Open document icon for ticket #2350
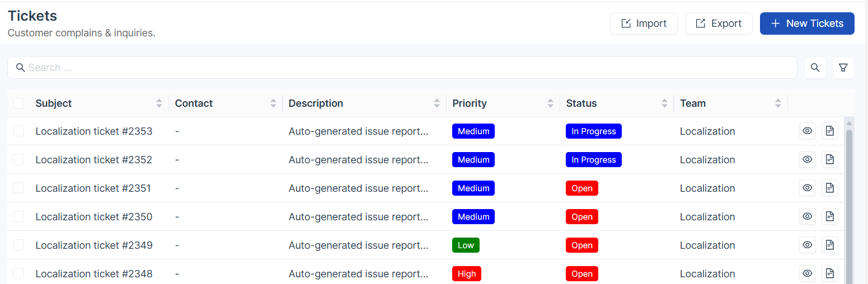 (829, 216)
